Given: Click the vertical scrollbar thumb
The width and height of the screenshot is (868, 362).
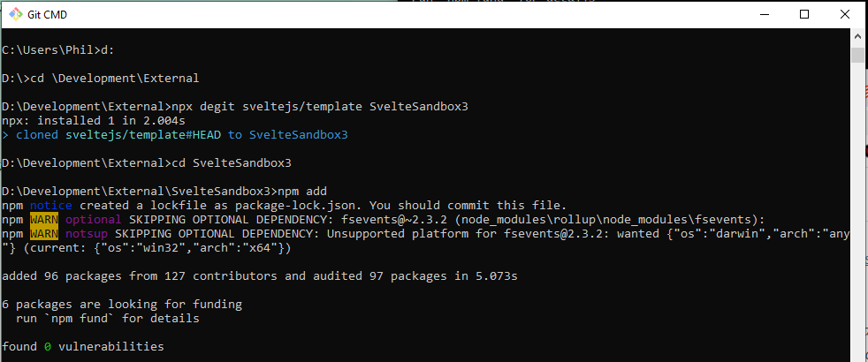Looking at the screenshot, I should tap(857, 57).
